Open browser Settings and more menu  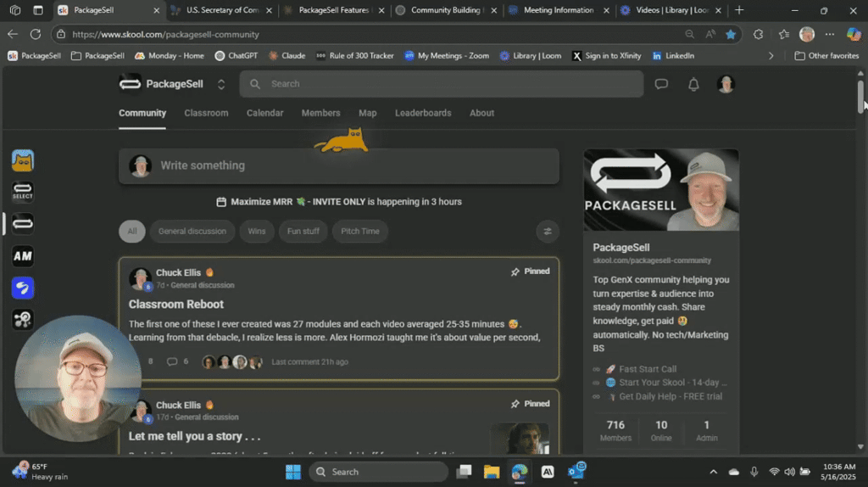[829, 34]
